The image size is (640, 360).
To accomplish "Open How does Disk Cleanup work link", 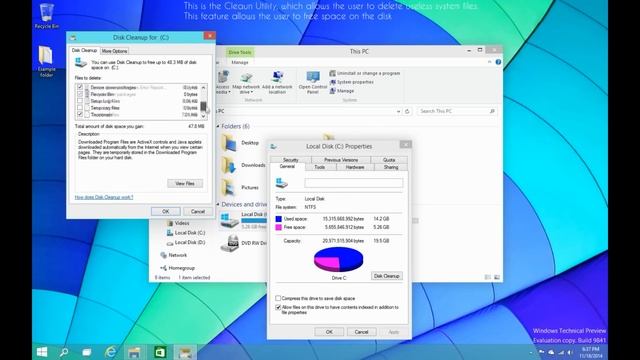I will 104,197.
